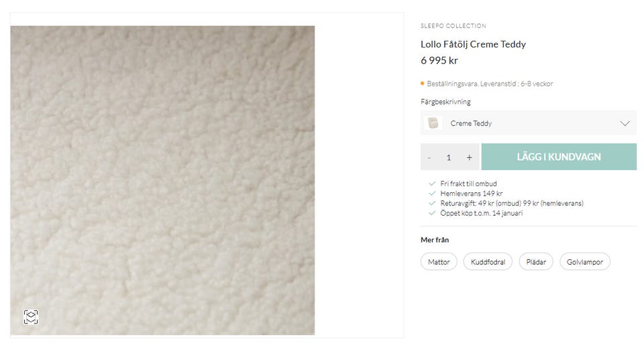The width and height of the screenshot is (644, 347).
Task: Browse the Plädar category tag
Action: pos(535,261)
